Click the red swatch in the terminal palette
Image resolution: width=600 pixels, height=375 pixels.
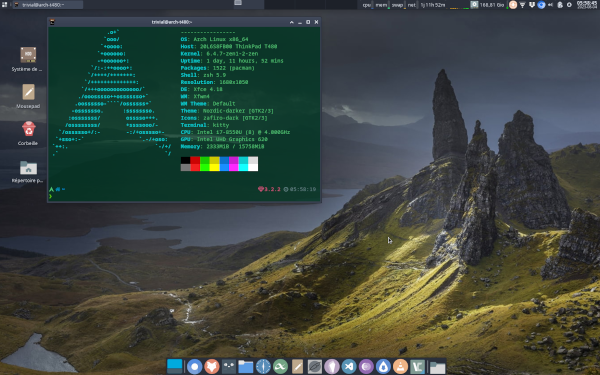[x=195, y=163]
